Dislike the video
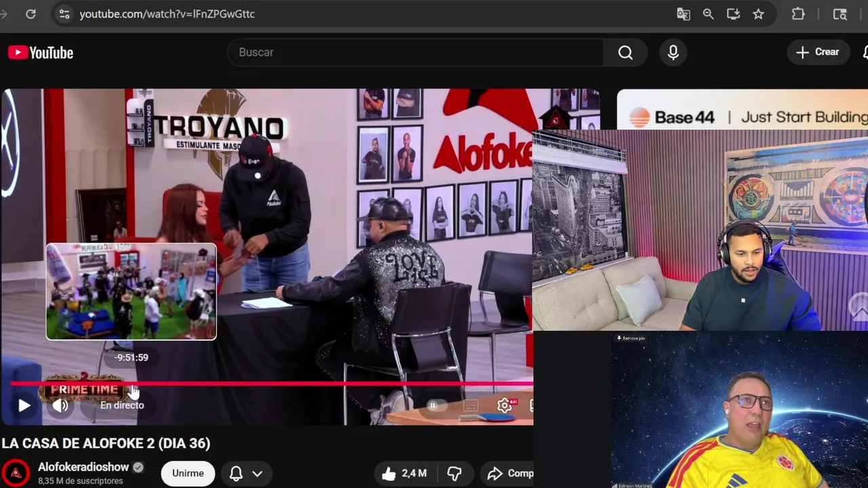The width and height of the screenshot is (868, 488). click(x=454, y=473)
